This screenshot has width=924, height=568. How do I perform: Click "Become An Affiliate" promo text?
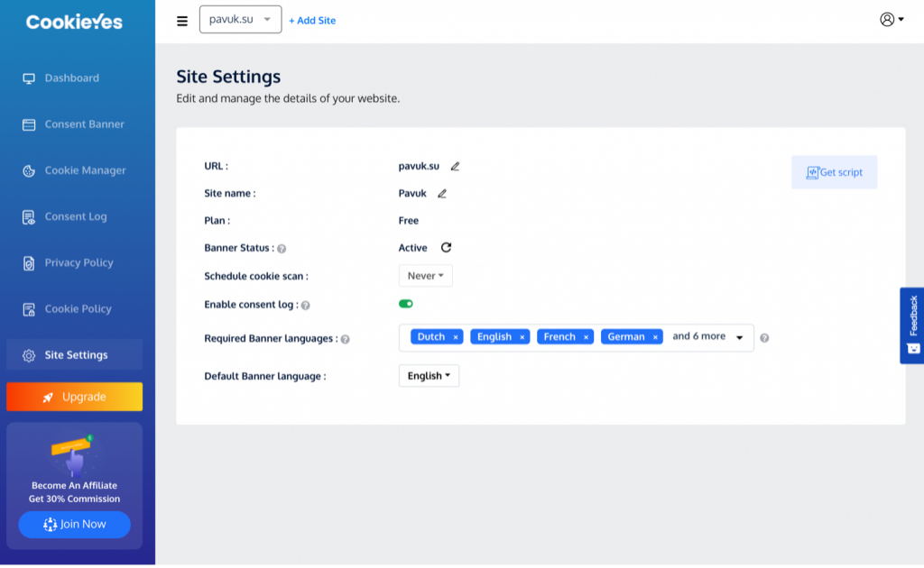[74, 486]
